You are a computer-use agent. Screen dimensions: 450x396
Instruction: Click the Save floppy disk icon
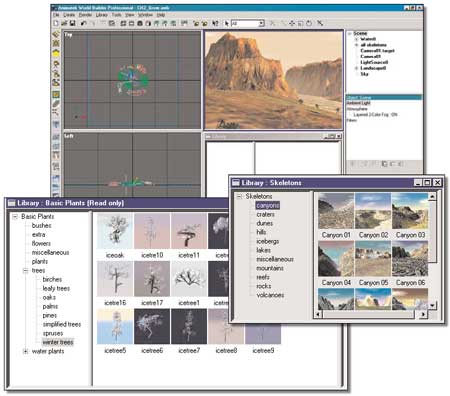click(72, 23)
